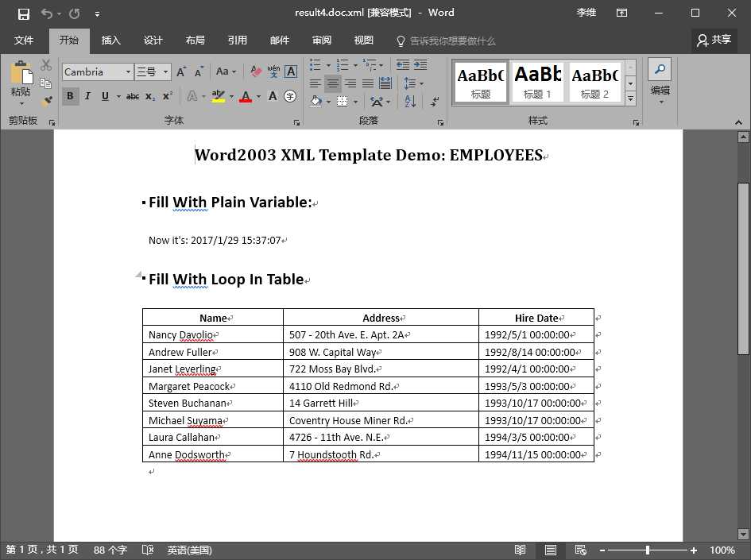Toggle superscript formatting

pos(167,96)
